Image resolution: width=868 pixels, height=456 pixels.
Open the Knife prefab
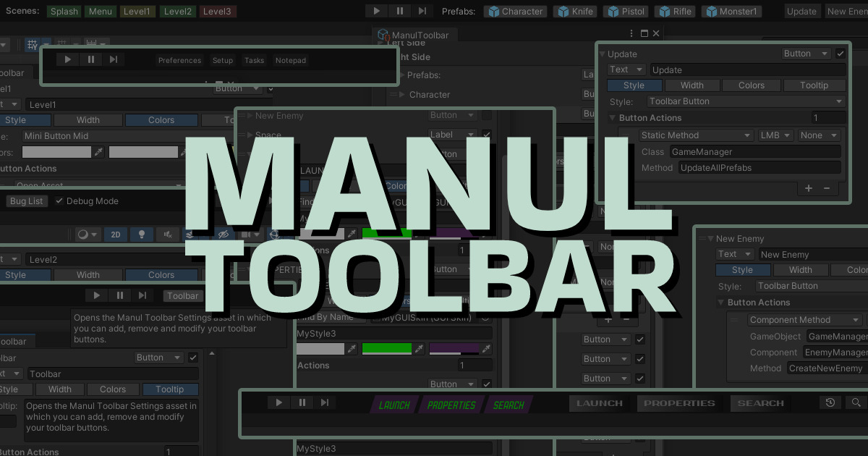[x=576, y=11]
